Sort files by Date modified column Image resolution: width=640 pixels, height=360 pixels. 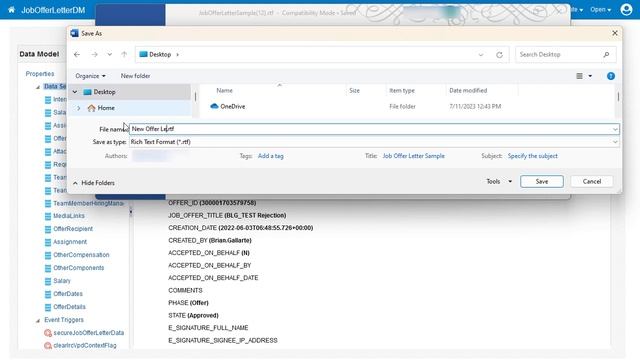pos(468,91)
